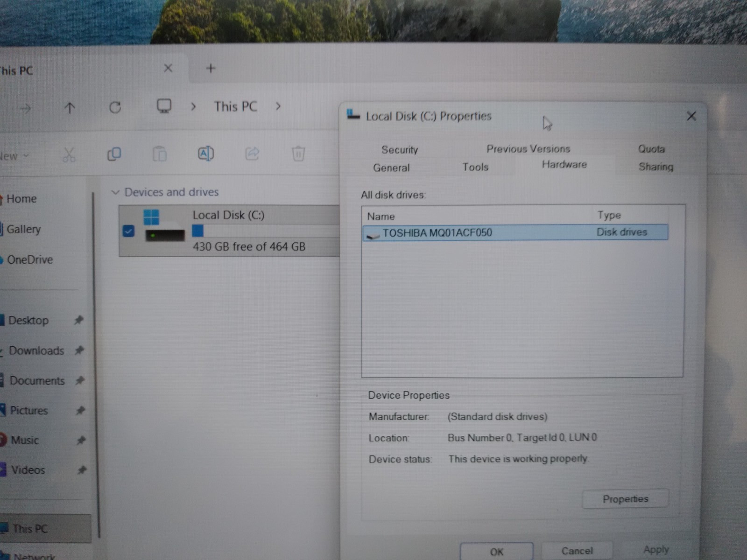Click the pin icon beside Downloads

coord(79,350)
